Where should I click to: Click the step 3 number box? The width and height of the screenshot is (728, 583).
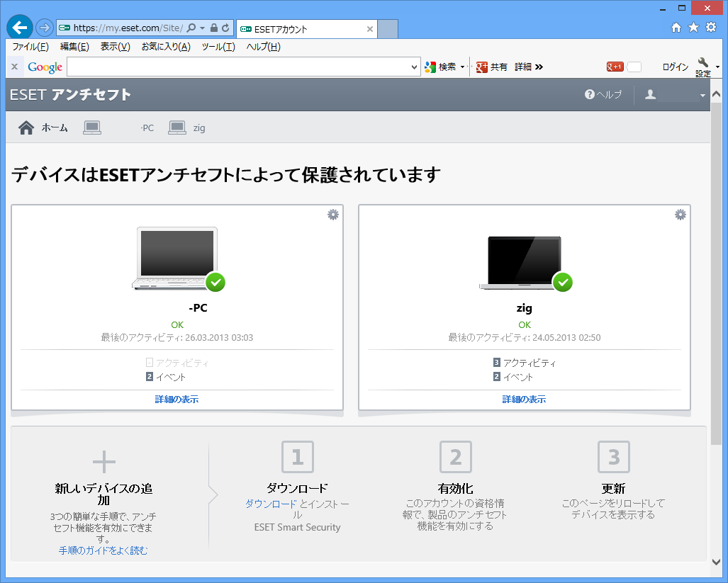(x=614, y=458)
